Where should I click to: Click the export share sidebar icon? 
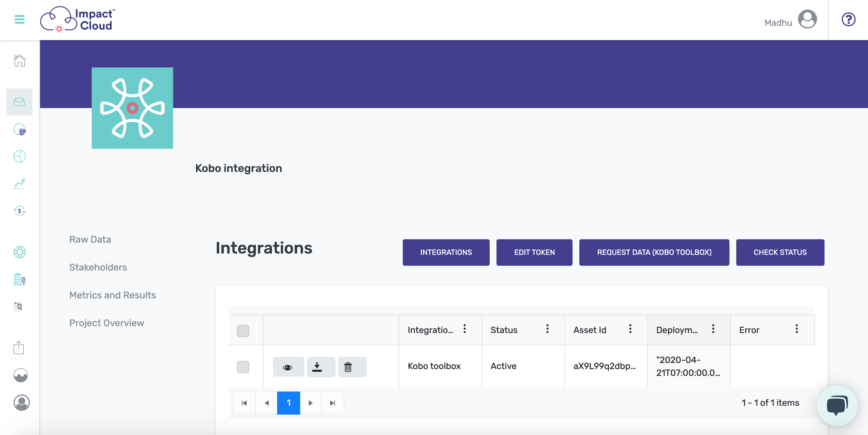(x=19, y=348)
